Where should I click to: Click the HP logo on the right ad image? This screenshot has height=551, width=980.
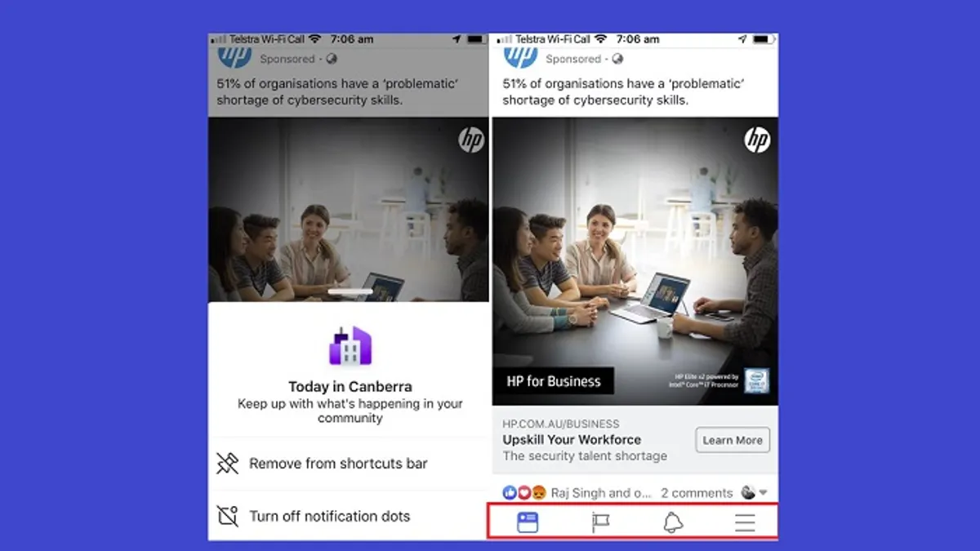(757, 140)
